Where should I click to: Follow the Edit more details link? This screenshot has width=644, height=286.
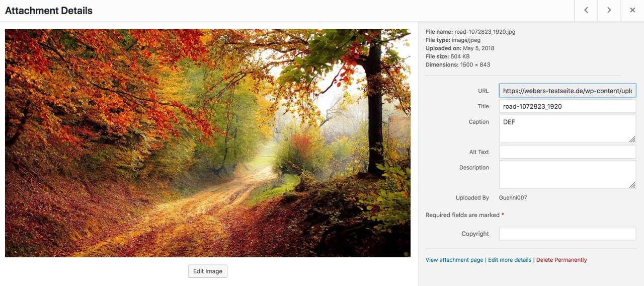(x=510, y=260)
